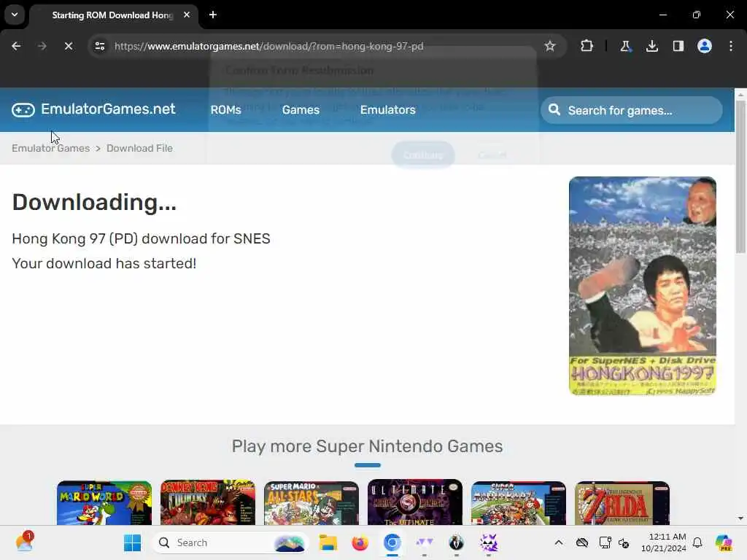Open Super Mario All-Stars game thumbnail
Screen dimensions: 747x560
coord(311,503)
